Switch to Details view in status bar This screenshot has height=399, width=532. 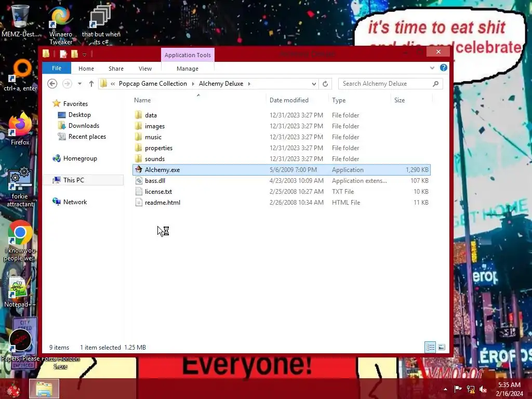tap(430, 347)
